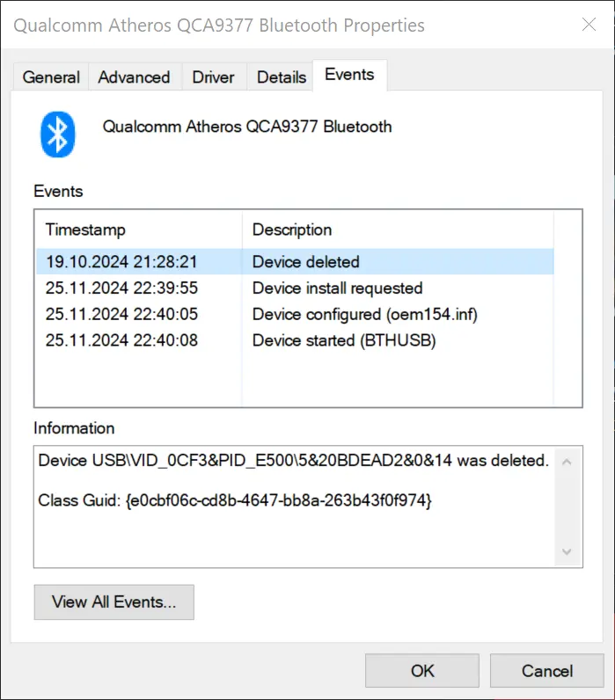The height and width of the screenshot is (700, 615).
Task: Dismiss the dialog with Cancel
Action: (547, 671)
